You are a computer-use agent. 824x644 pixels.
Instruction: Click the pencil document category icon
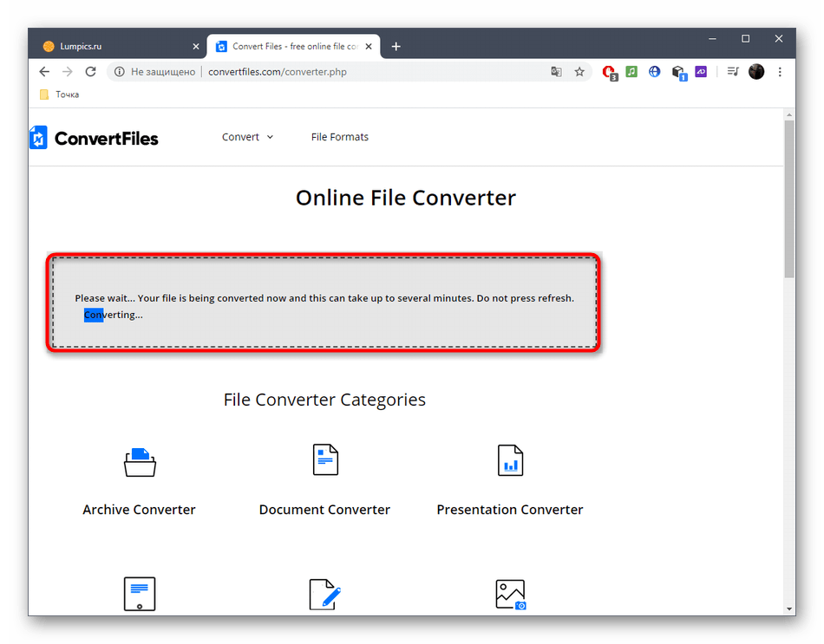[324, 595]
